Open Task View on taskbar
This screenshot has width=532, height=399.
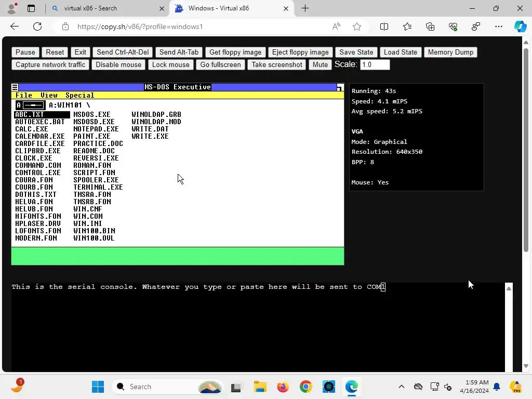[236, 387]
